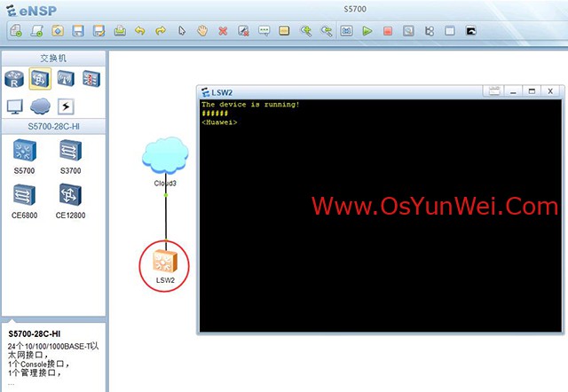Minimize the LSW2 console window
568x392 pixels.
[513, 91]
